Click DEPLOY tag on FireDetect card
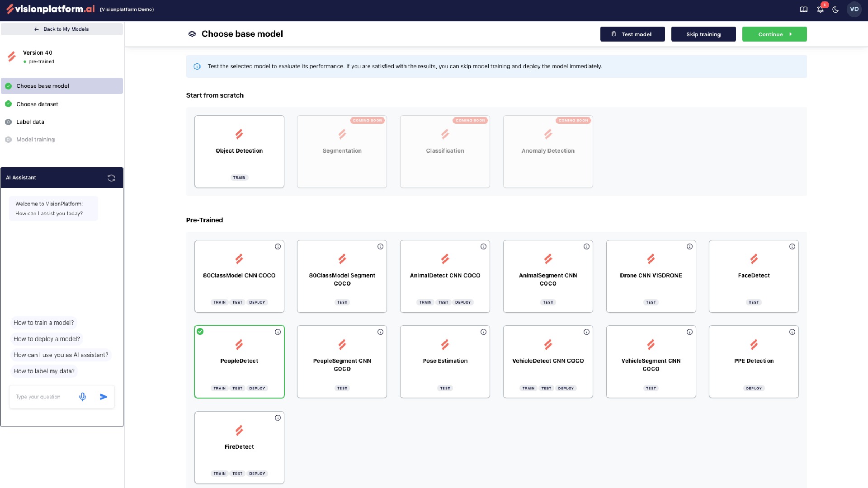Screen dimensions: 868x488 [257, 474]
